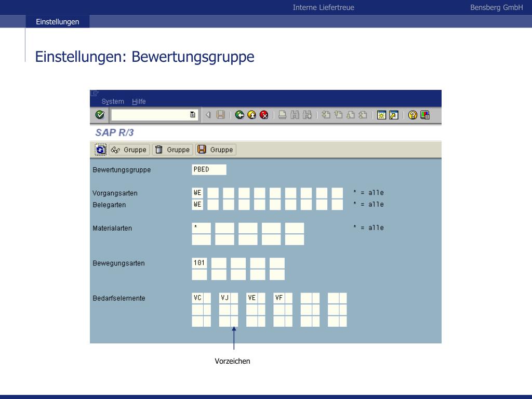Open the command field history list icon
This screenshot has height=399, width=532.
tap(193, 115)
